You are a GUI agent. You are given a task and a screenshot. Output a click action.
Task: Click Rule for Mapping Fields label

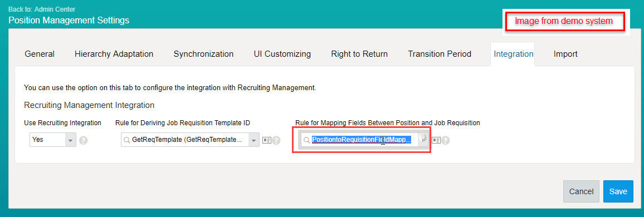click(x=388, y=122)
